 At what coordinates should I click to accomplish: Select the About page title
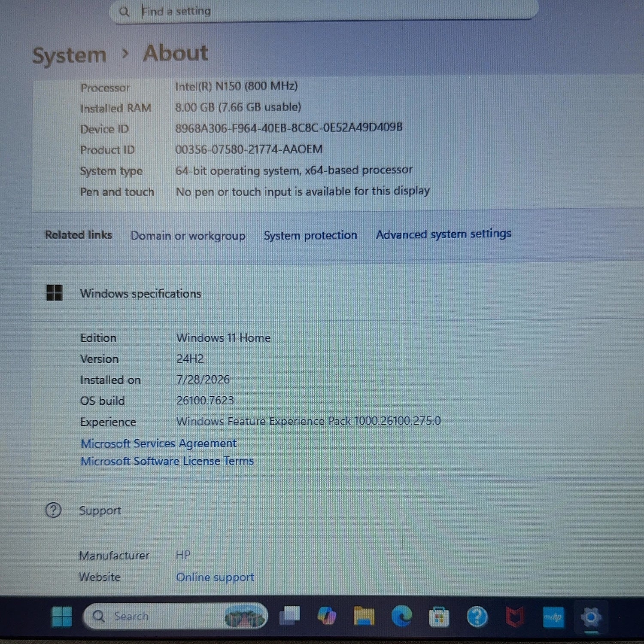176,53
